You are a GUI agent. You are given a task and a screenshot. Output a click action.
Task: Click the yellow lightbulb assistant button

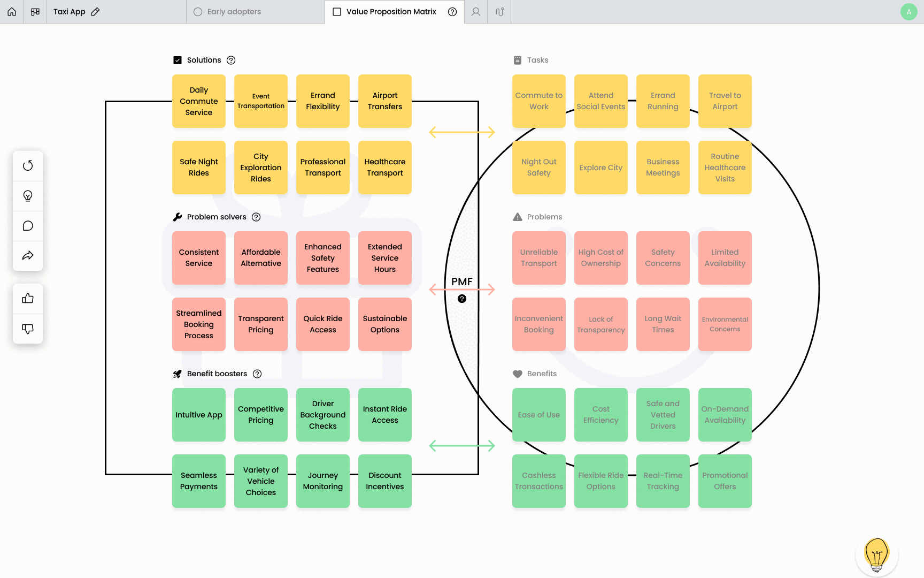876,554
